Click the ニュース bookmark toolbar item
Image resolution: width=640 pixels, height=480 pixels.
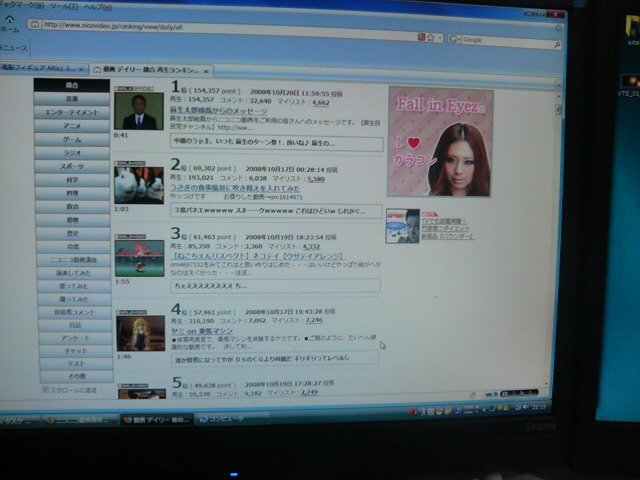click(13, 47)
